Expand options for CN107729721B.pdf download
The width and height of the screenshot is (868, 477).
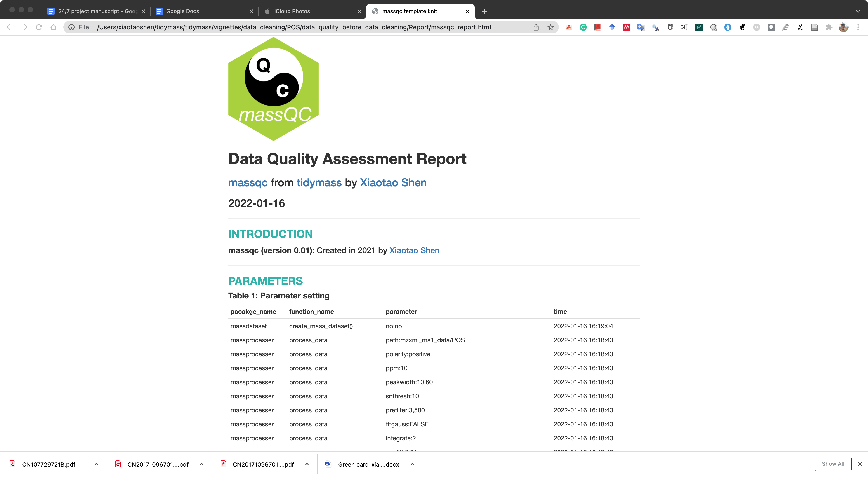[x=96, y=464]
